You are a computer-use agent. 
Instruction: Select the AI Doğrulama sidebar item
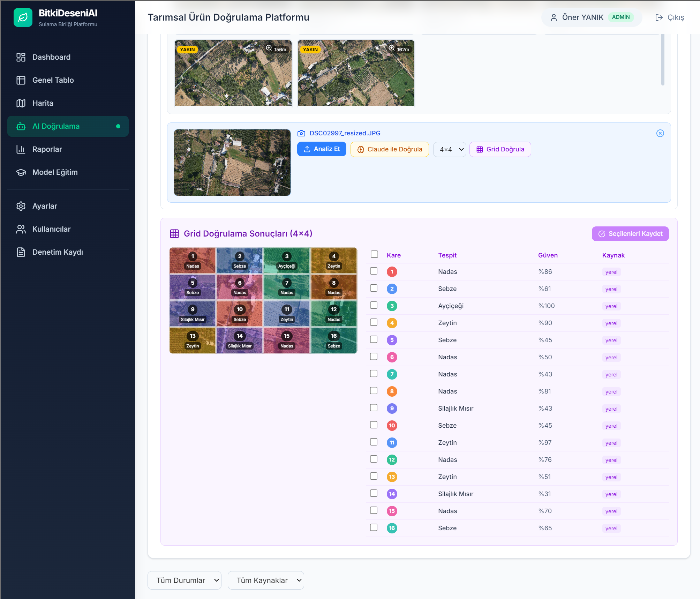[68, 126]
